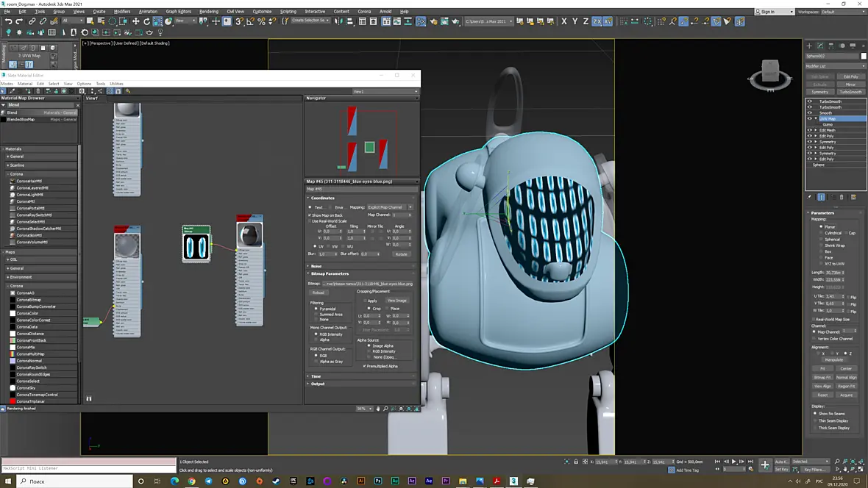Open the Graph Editors menu
Viewport: 868px width, 488px height.
point(178,12)
